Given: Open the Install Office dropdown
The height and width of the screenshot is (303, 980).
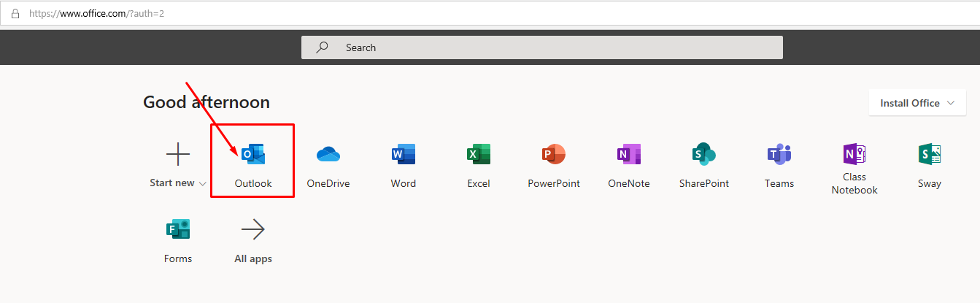Looking at the screenshot, I should pos(917,103).
